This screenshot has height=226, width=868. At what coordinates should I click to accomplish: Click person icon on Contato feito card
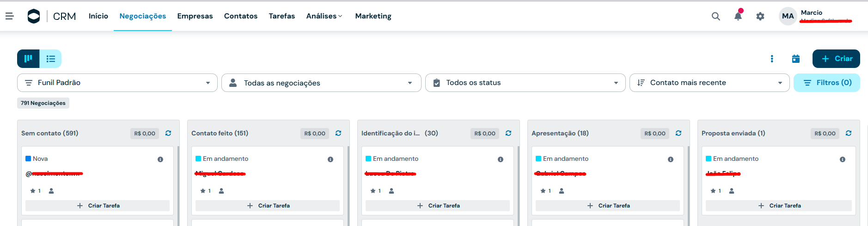(221, 191)
